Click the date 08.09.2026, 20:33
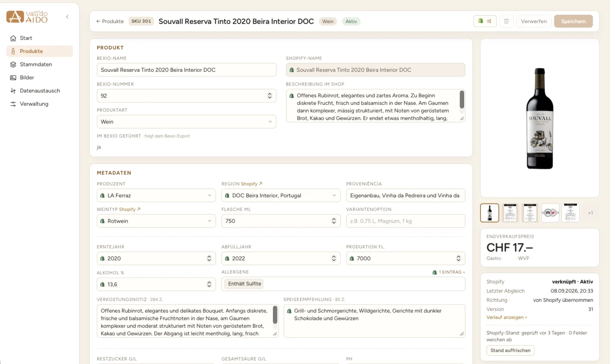The image size is (610, 364). pyautogui.click(x=572, y=291)
